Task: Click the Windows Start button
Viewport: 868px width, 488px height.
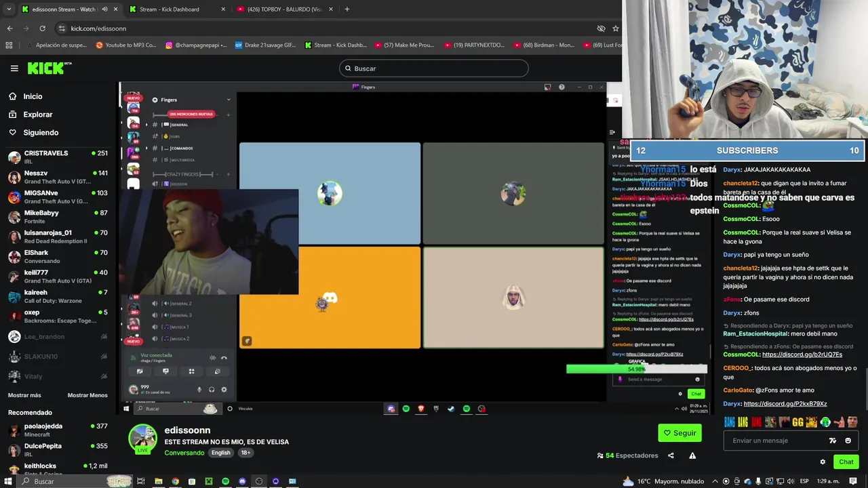Action: pyautogui.click(x=8, y=481)
